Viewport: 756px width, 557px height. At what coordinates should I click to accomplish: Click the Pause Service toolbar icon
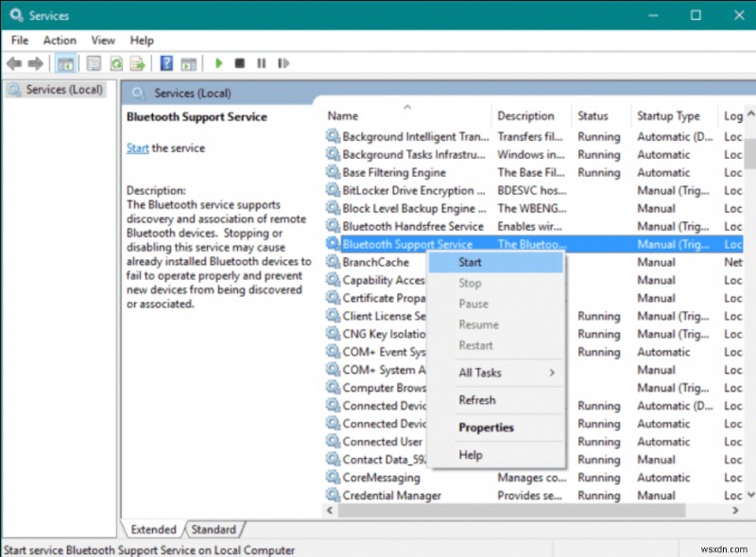(262, 63)
